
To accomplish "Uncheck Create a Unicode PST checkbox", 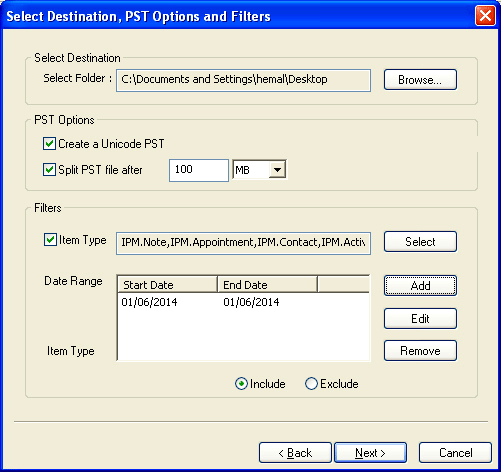I will (x=49, y=144).
